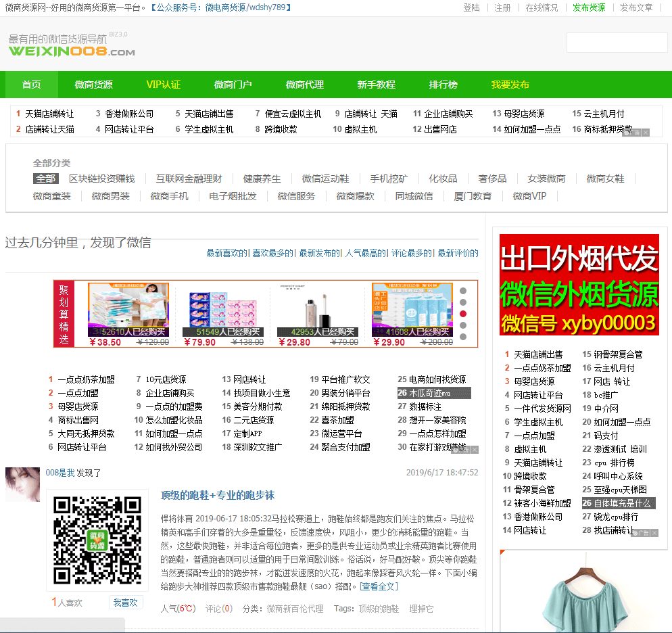This screenshot has height=633, width=672.
Task: Open the 微商货源 navigation tab
Action: coord(93,85)
